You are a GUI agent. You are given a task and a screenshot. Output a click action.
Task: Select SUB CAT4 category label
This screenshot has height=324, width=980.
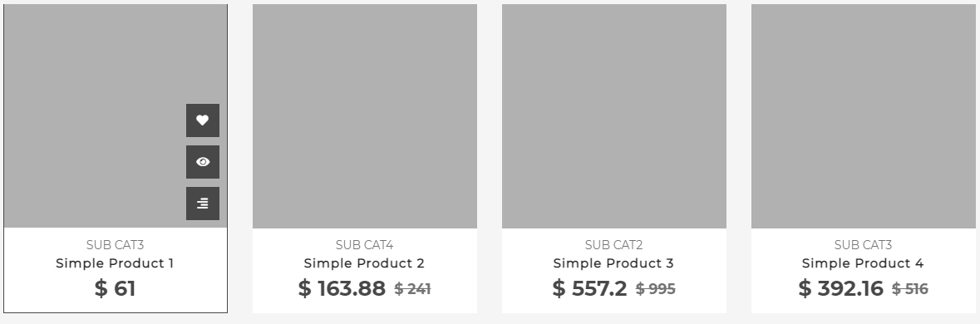point(364,245)
